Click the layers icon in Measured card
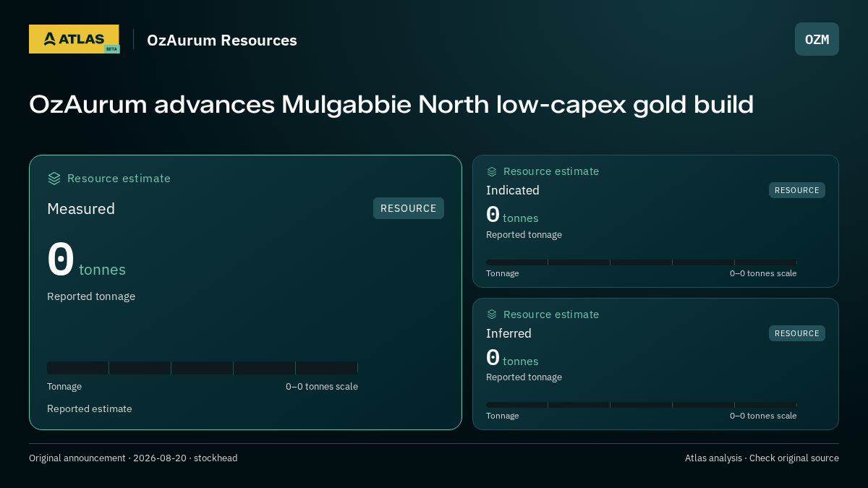 point(54,179)
